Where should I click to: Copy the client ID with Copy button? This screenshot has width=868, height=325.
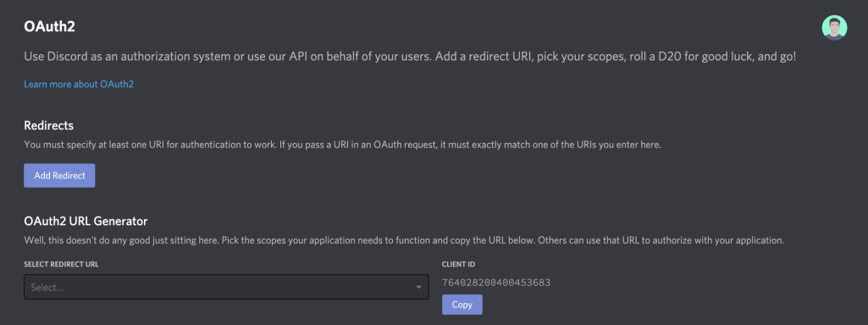point(462,305)
